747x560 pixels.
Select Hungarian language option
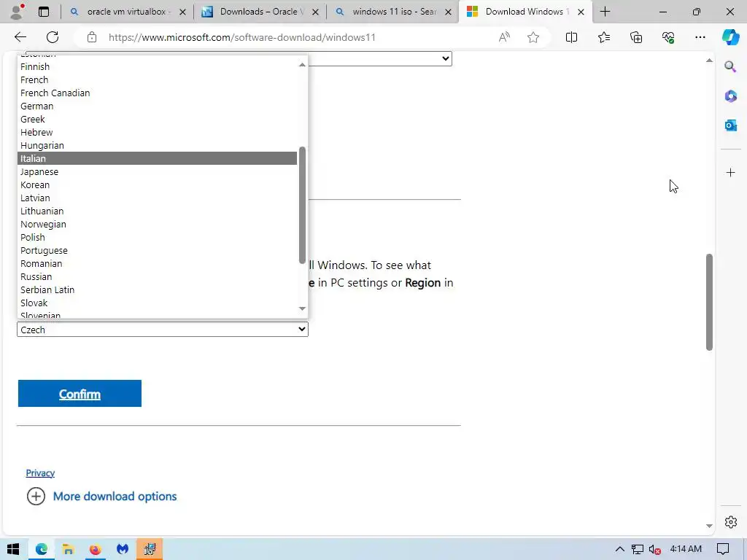click(x=158, y=146)
